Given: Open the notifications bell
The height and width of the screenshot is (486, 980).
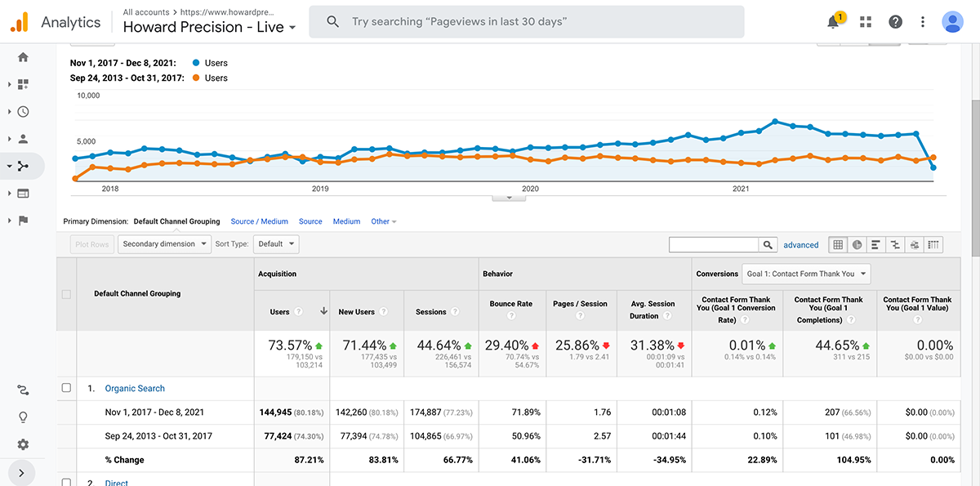Looking at the screenshot, I should click(833, 22).
